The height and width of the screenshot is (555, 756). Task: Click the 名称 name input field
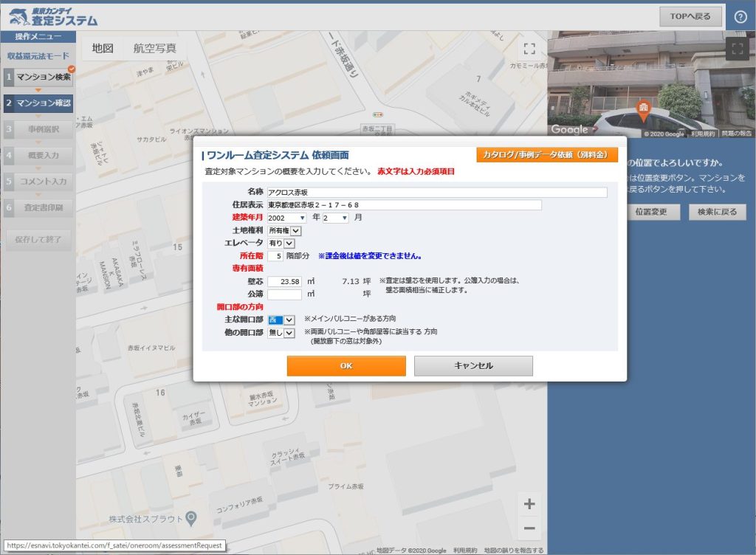437,193
